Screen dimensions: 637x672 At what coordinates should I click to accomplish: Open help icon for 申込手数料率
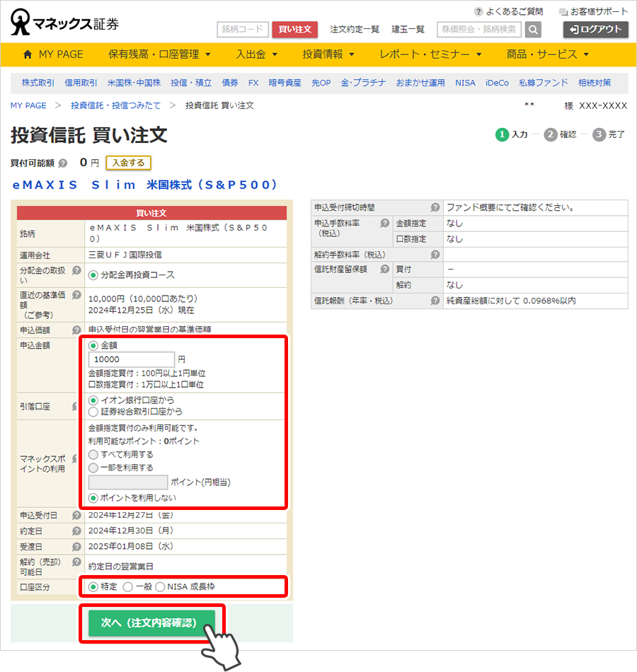click(x=385, y=223)
